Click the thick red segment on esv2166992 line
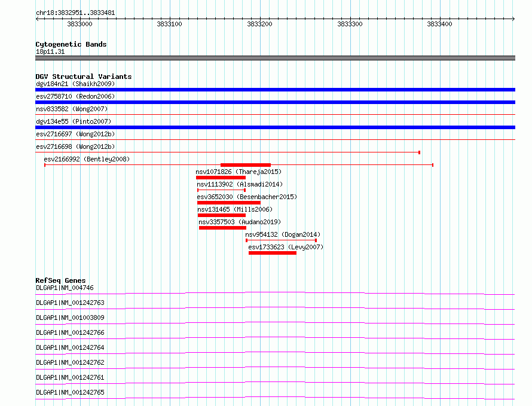Image resolution: width=532 pixels, height=406 pixels. (x=246, y=165)
